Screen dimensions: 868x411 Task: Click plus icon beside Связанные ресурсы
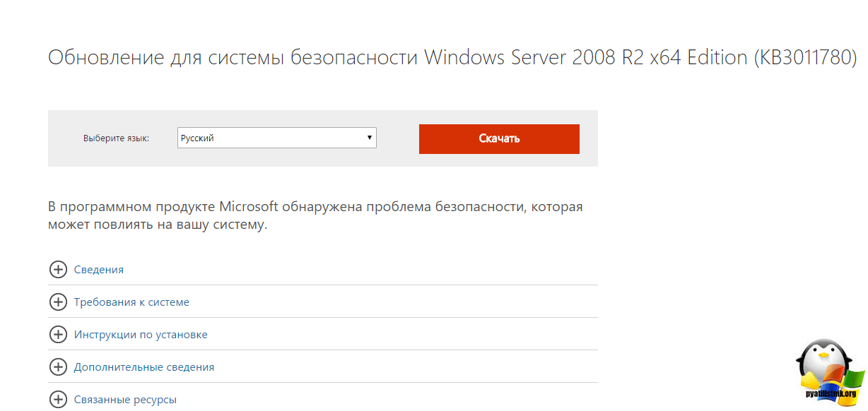[58, 400]
